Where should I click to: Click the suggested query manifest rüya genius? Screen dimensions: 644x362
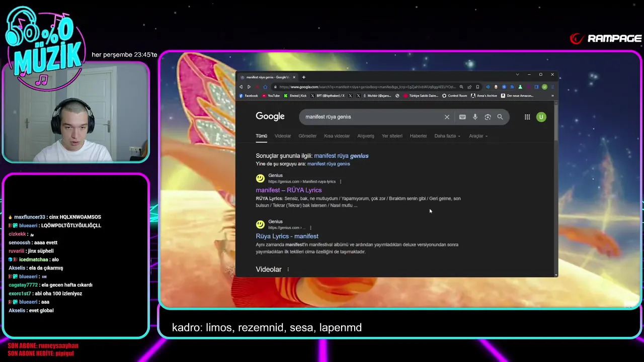[x=341, y=156]
